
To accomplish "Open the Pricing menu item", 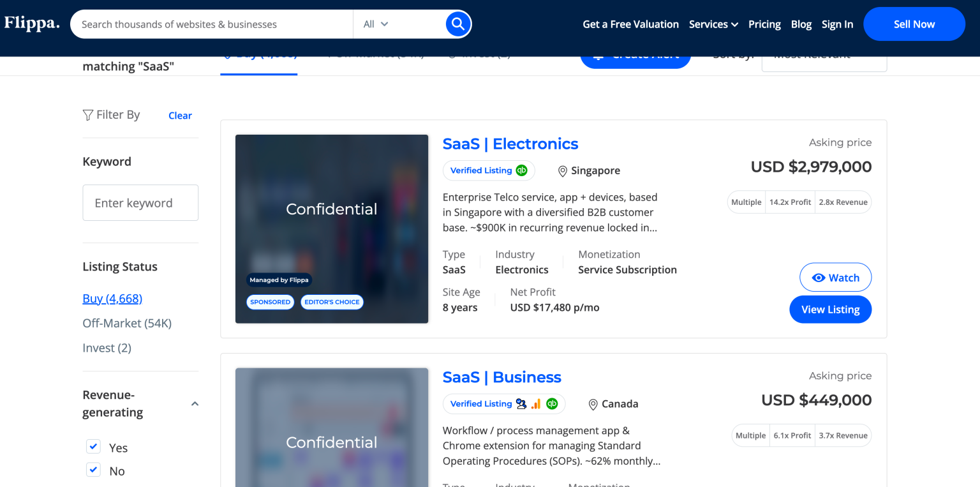I will tap(764, 24).
